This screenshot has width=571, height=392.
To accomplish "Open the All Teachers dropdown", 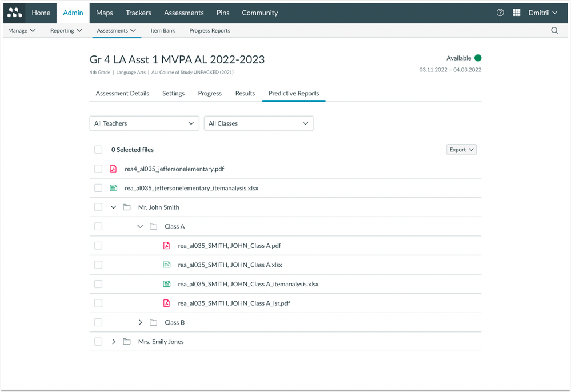I will click(x=144, y=123).
